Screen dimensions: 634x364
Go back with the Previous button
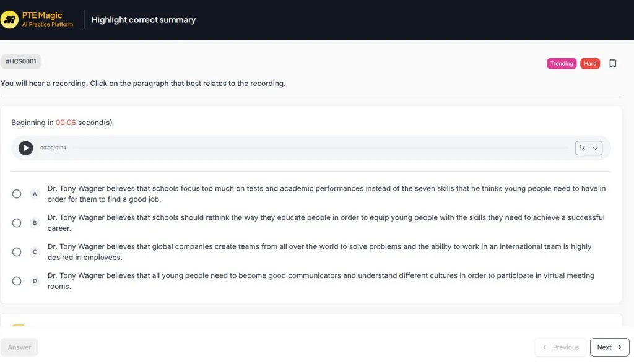[x=561, y=347]
